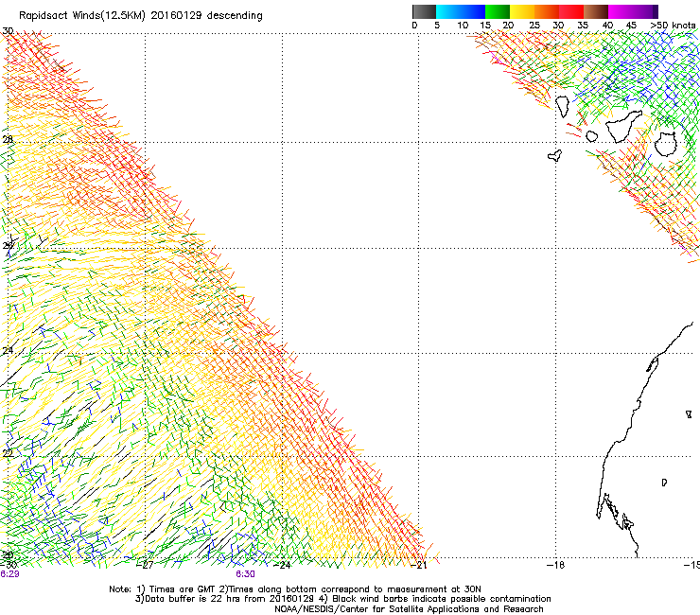Screen dimensions: 700x615
Task: Select the gray 0-5 knots legend segment
Action: point(424,11)
